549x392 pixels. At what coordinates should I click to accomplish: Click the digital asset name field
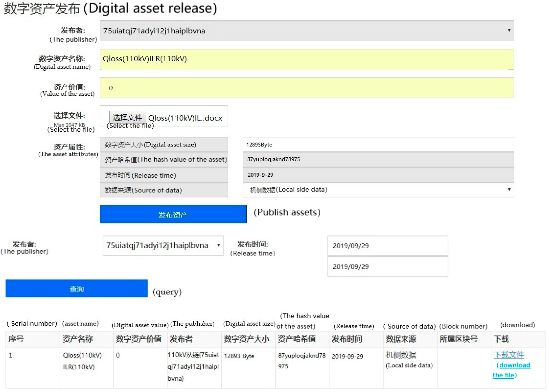[307, 59]
